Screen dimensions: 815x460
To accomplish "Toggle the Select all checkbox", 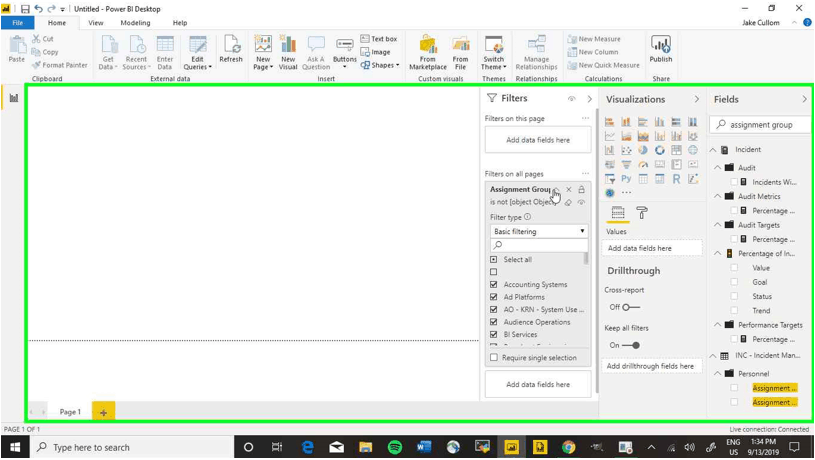I will tap(494, 259).
